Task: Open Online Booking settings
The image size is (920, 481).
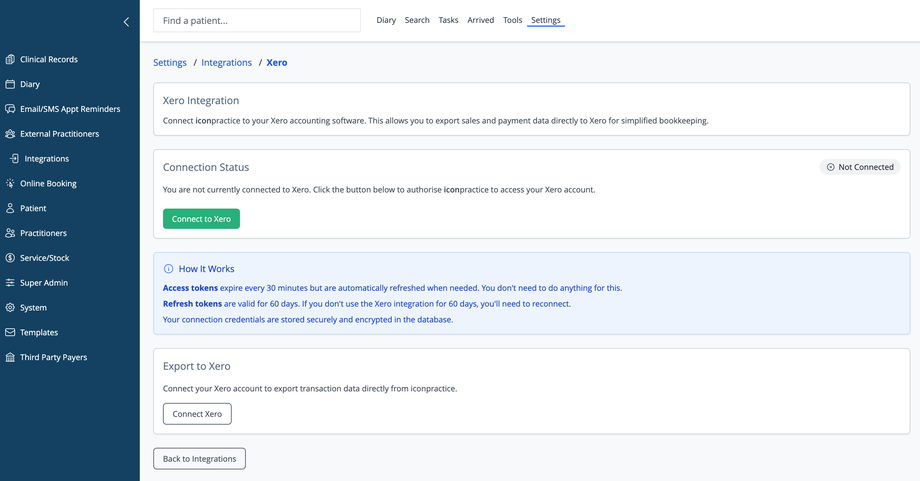Action: coord(48,183)
